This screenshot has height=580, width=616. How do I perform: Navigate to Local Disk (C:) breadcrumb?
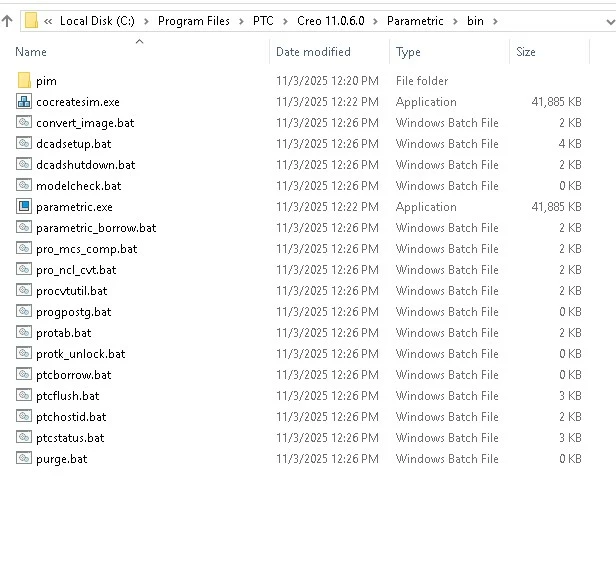pos(97,21)
